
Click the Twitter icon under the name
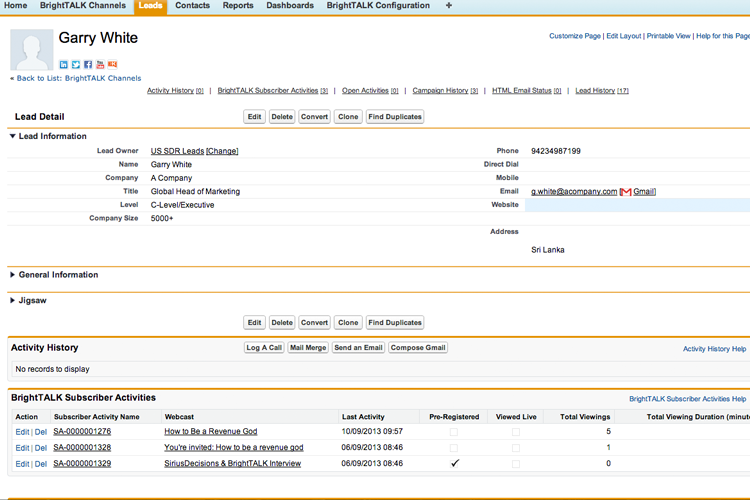coord(76,65)
